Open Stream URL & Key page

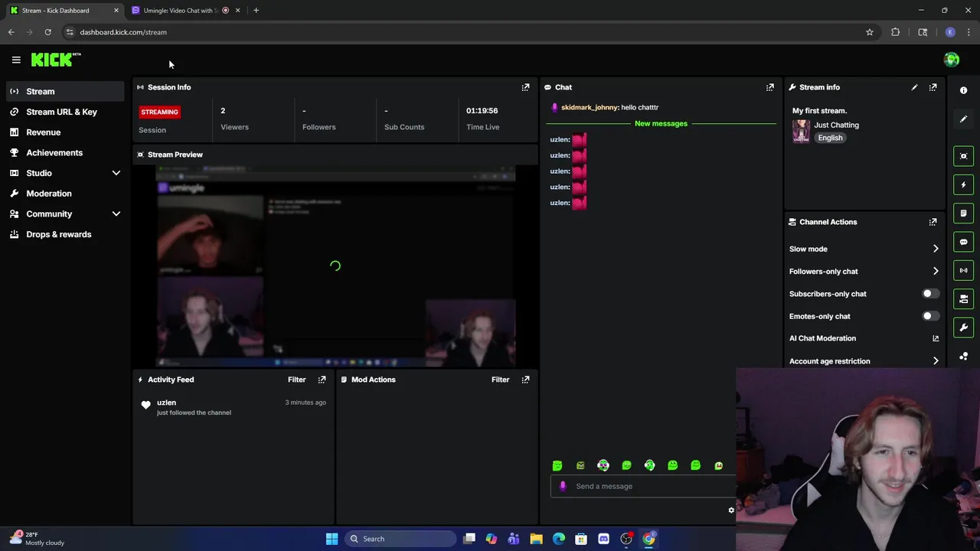[x=65, y=112]
